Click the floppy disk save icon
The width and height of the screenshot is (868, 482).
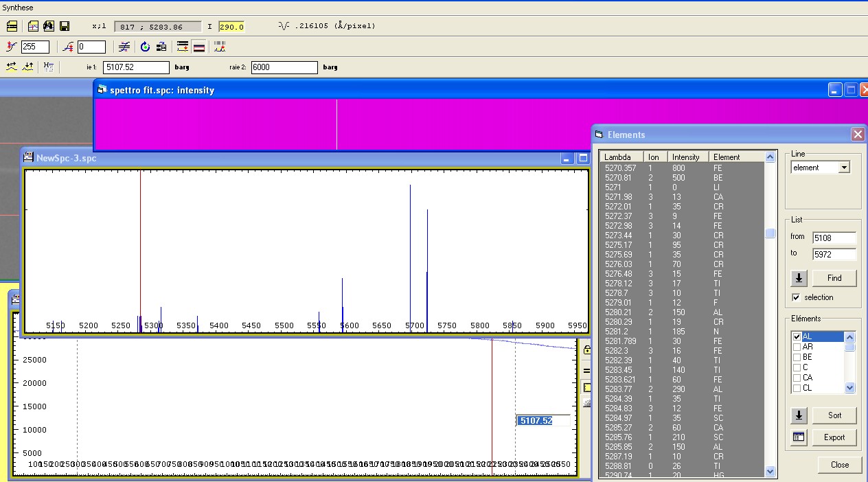click(x=65, y=26)
